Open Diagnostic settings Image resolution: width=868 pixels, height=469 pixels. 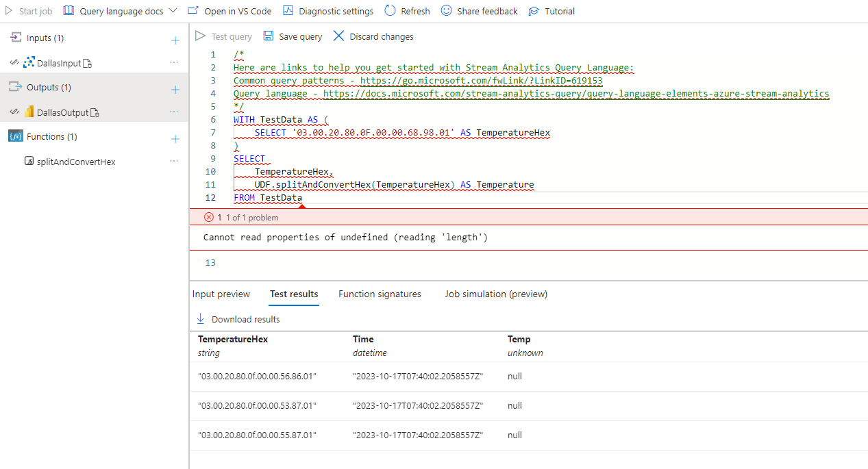tap(327, 11)
